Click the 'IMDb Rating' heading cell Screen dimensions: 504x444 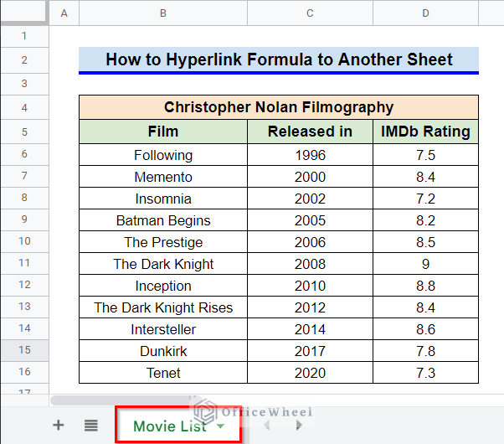click(425, 132)
